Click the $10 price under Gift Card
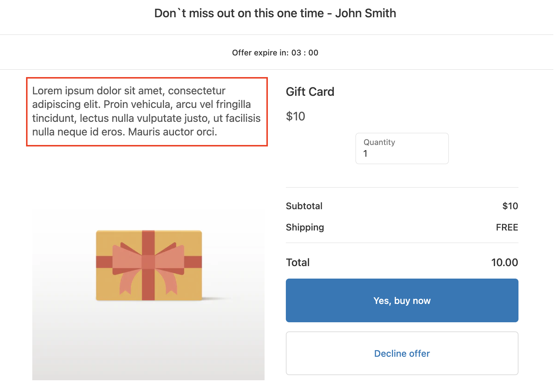The image size is (557, 392). point(295,116)
